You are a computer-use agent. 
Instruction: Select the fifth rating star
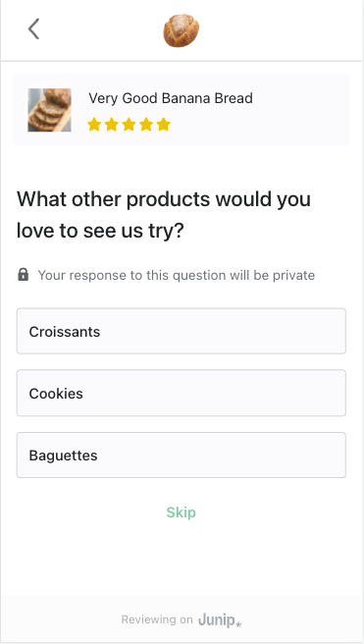[163, 124]
